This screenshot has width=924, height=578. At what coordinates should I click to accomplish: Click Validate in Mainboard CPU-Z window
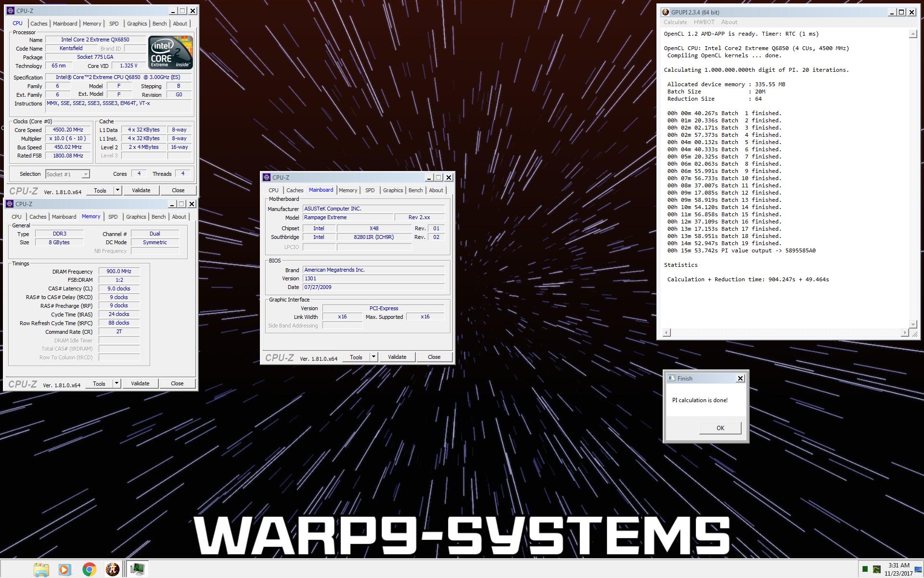tap(397, 357)
